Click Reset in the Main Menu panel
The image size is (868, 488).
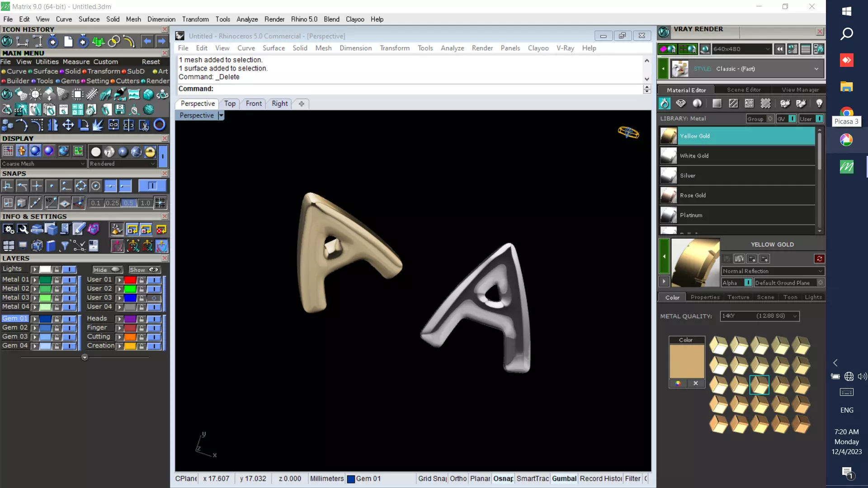(151, 62)
